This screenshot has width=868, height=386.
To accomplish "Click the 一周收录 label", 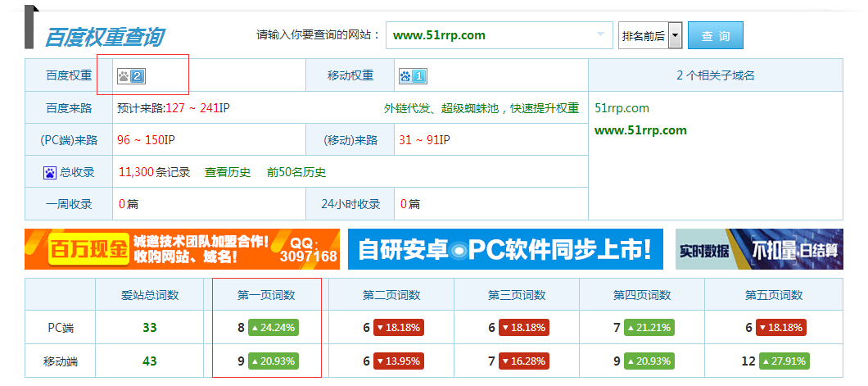I will (x=69, y=204).
